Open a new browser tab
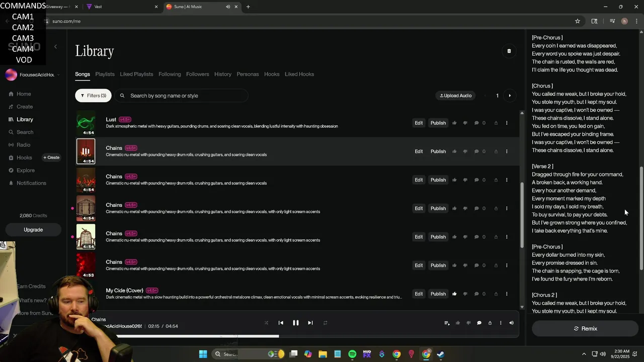 (x=248, y=7)
